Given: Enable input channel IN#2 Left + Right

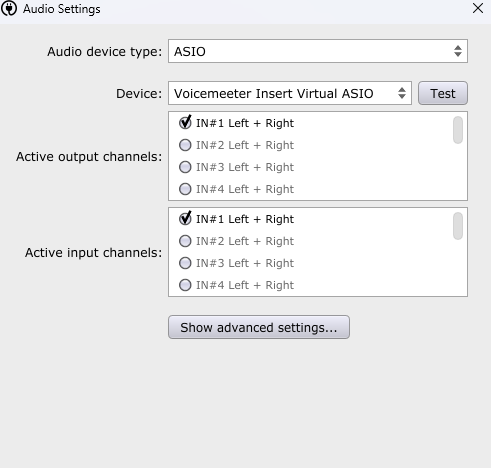Looking at the screenshot, I should tap(185, 241).
